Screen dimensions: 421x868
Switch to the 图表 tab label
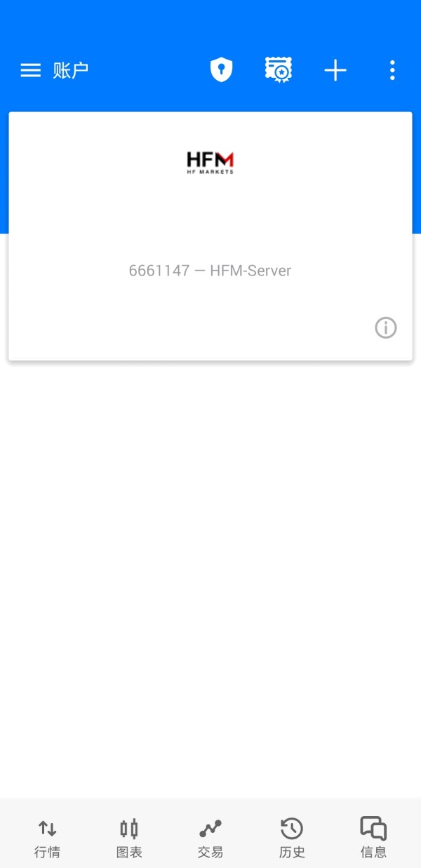pyautogui.click(x=129, y=853)
